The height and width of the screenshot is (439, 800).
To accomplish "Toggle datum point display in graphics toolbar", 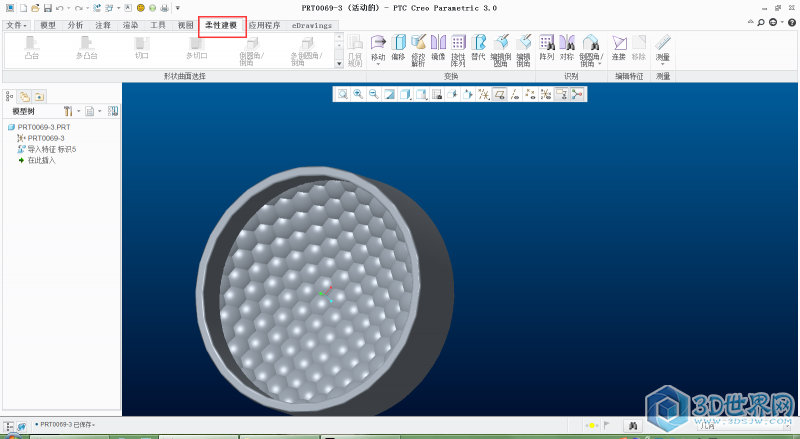I will pos(530,94).
